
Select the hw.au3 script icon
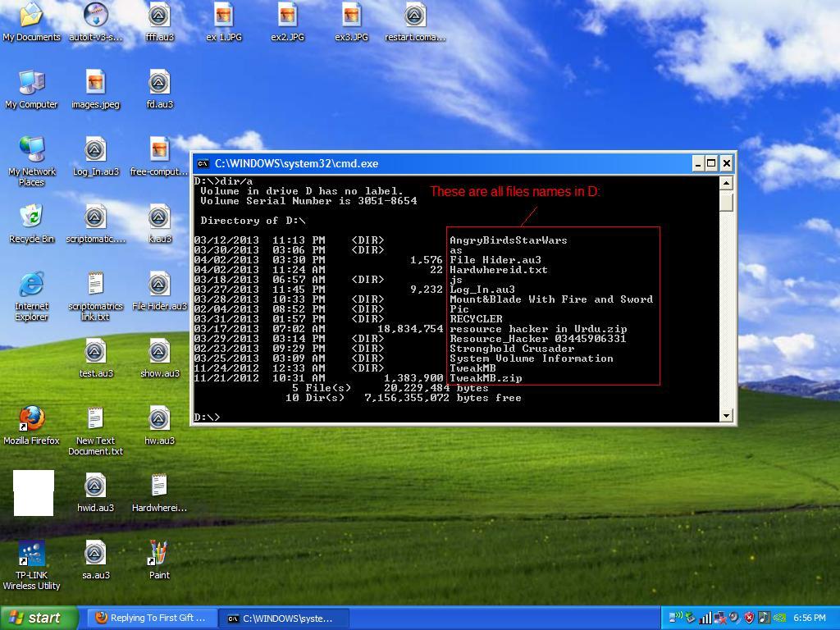160,426
